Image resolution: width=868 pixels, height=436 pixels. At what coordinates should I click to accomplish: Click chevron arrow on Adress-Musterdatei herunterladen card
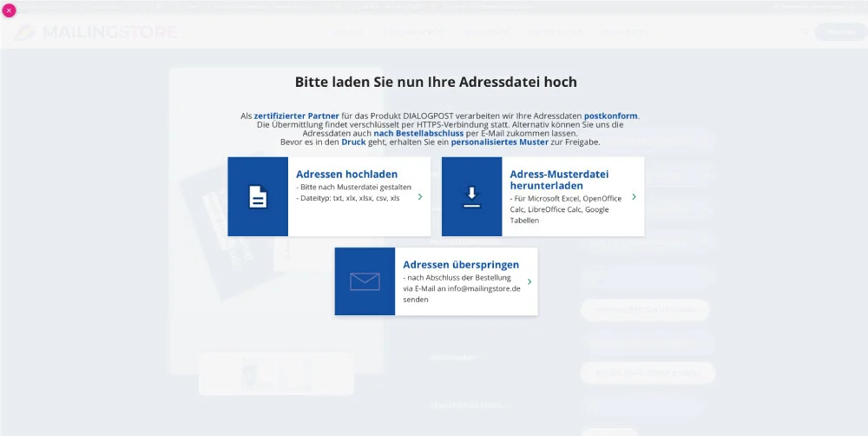pos(634,196)
